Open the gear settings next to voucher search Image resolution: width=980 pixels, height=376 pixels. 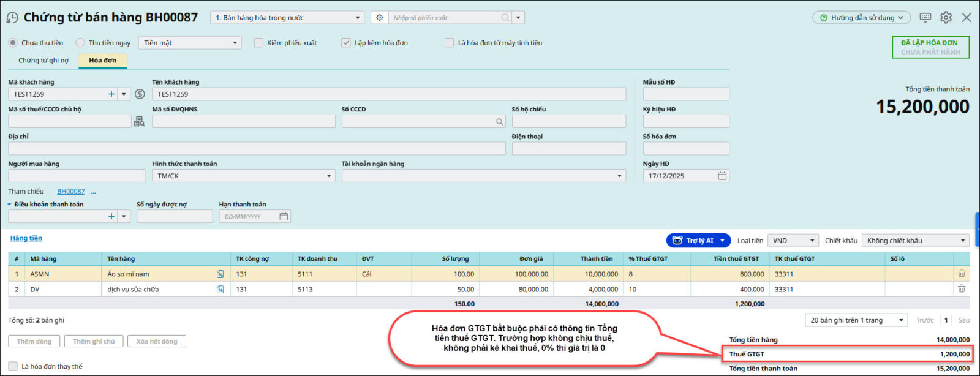click(380, 18)
